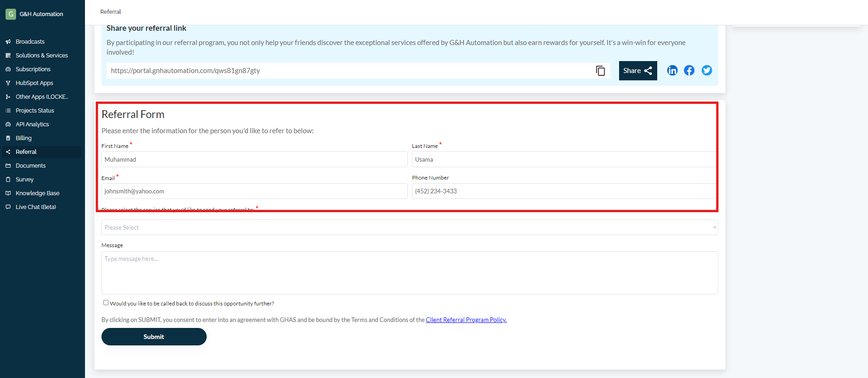Click the Phone Number input field
868x378 pixels.
pyautogui.click(x=564, y=191)
